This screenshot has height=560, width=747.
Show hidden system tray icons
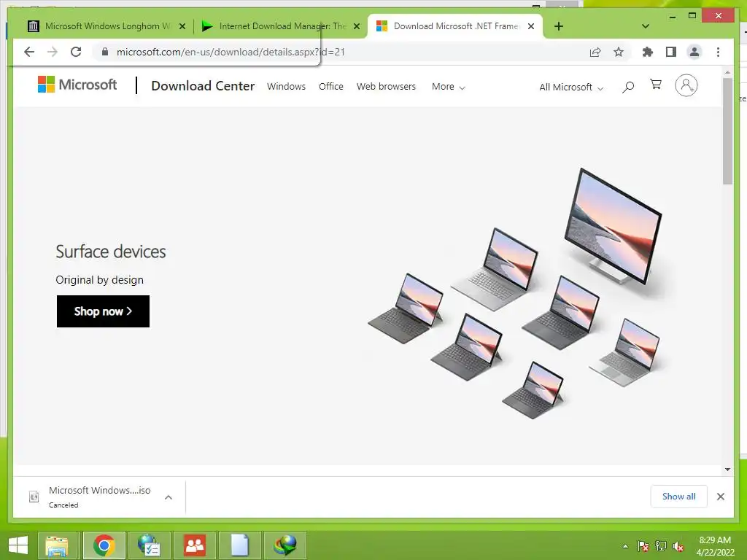click(625, 546)
